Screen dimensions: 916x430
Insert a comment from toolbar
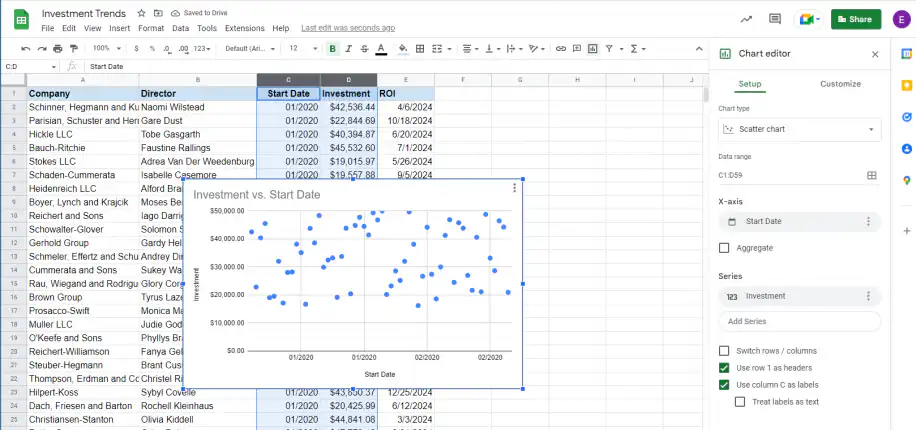(577, 48)
